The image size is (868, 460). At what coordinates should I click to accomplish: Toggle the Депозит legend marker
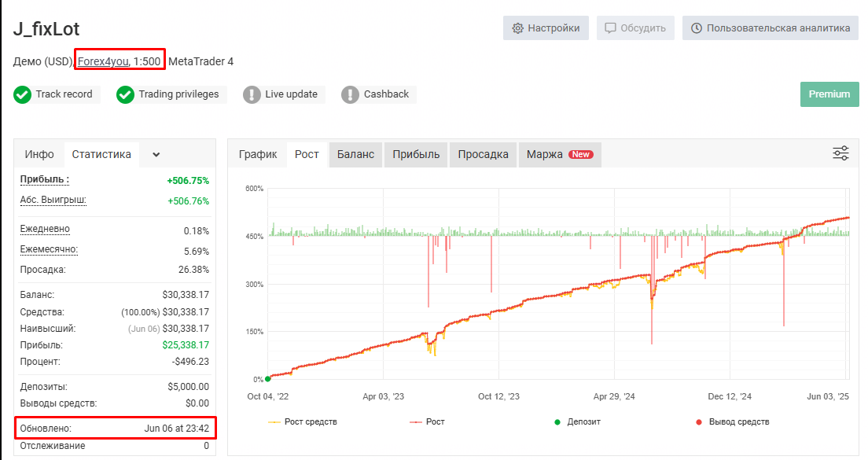tap(577, 421)
